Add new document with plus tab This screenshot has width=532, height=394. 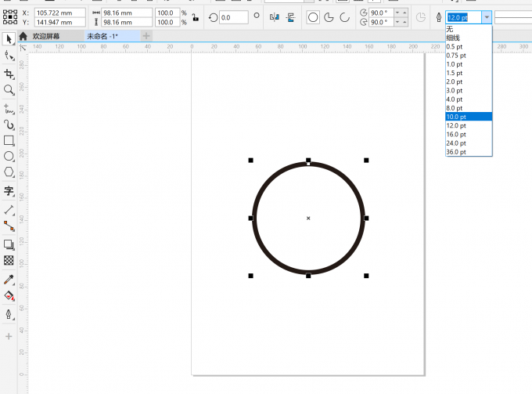[146, 36]
